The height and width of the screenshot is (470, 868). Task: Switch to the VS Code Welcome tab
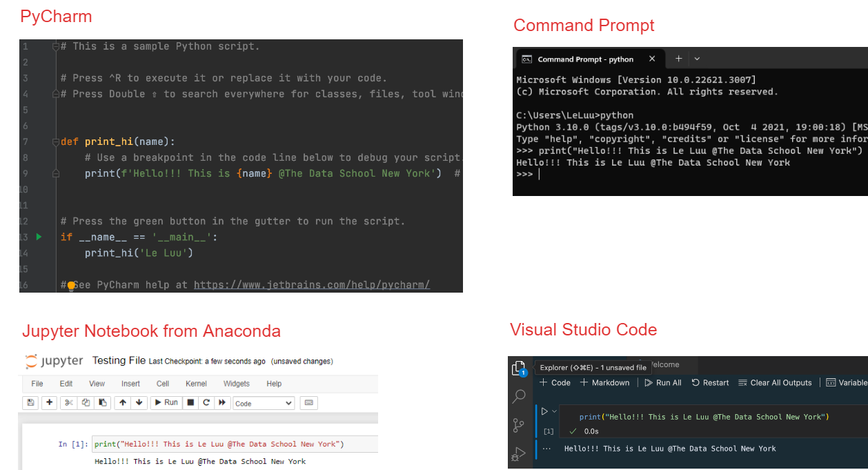click(665, 364)
